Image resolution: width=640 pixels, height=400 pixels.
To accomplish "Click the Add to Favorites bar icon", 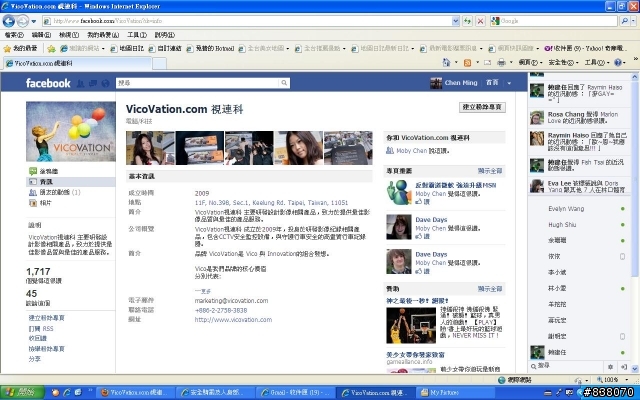I will [x=51, y=49].
